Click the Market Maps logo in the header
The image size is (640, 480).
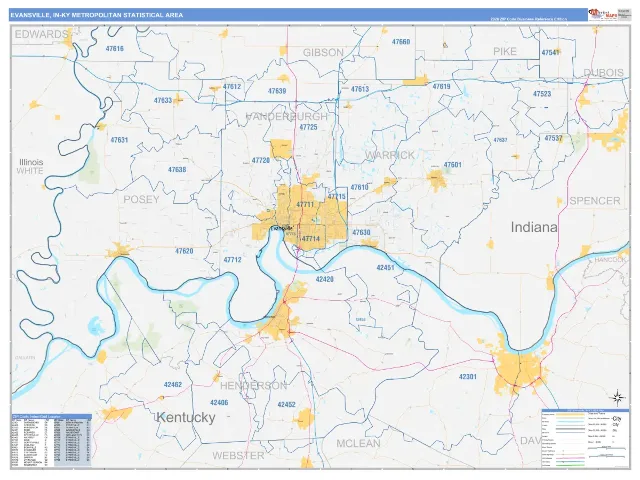point(602,14)
